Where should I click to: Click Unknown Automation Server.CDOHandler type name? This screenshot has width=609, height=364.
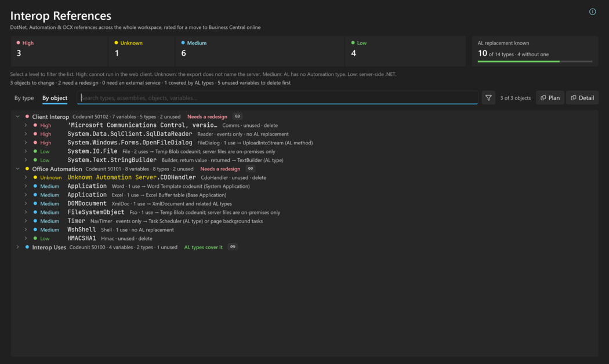[x=132, y=177]
